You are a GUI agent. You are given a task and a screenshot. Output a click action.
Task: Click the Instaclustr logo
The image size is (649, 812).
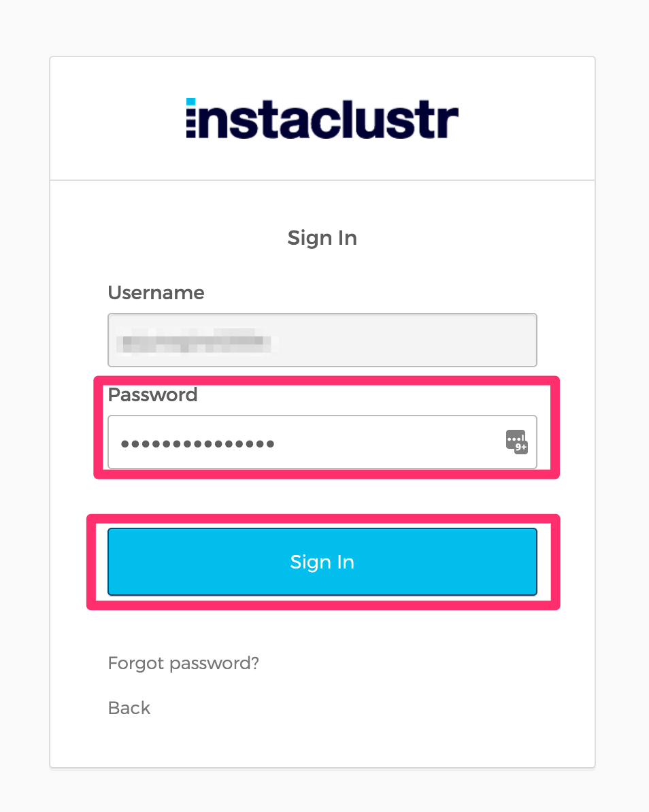[x=322, y=120]
